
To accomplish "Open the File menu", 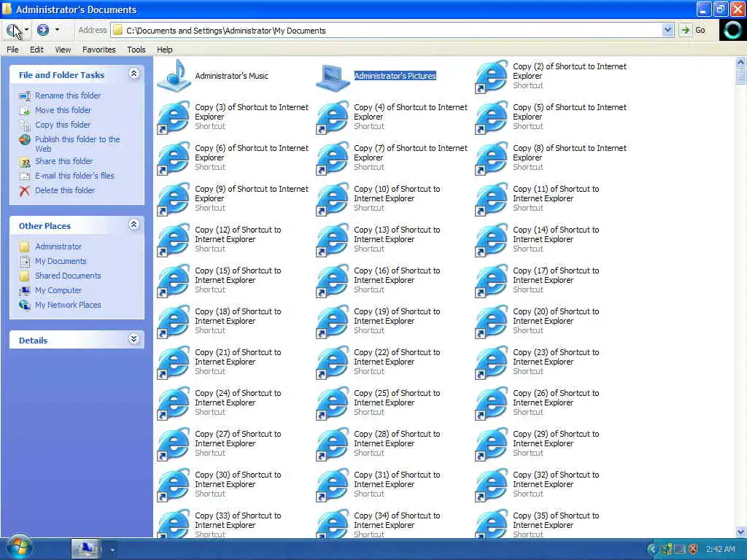I will pos(12,50).
